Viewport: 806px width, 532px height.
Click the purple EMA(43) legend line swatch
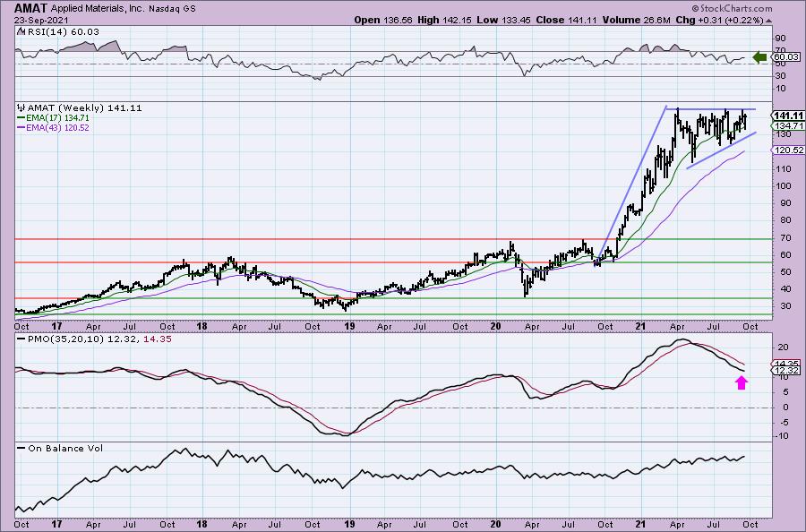point(21,127)
